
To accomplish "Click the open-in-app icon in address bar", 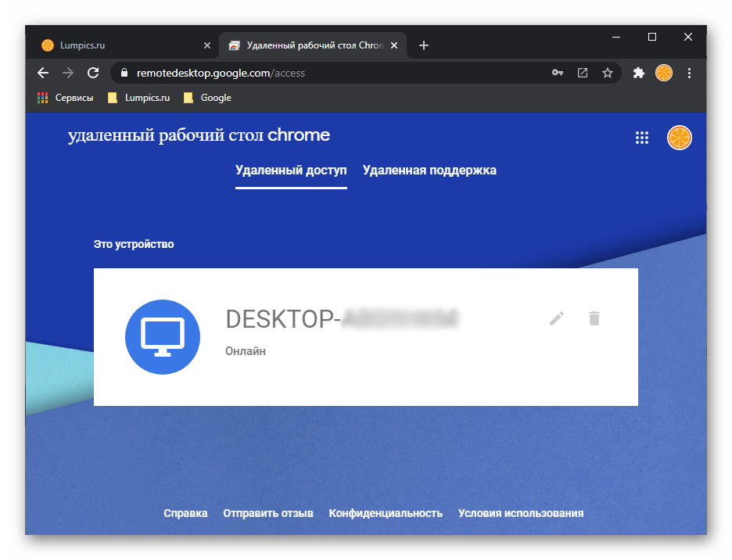I will [583, 73].
